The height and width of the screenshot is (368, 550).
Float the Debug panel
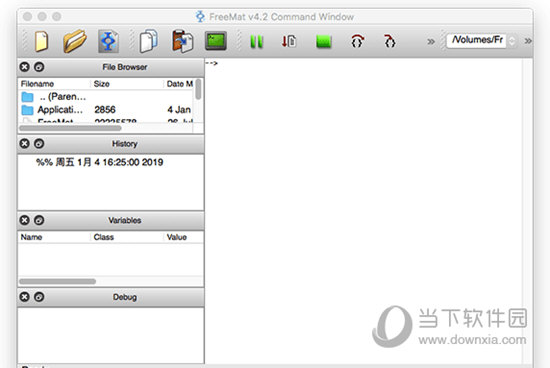pyautogui.click(x=39, y=297)
